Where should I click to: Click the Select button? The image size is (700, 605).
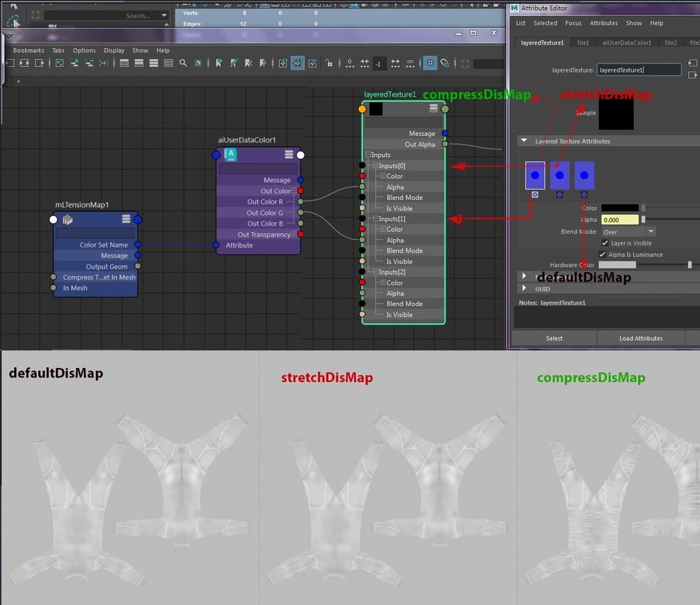click(554, 338)
